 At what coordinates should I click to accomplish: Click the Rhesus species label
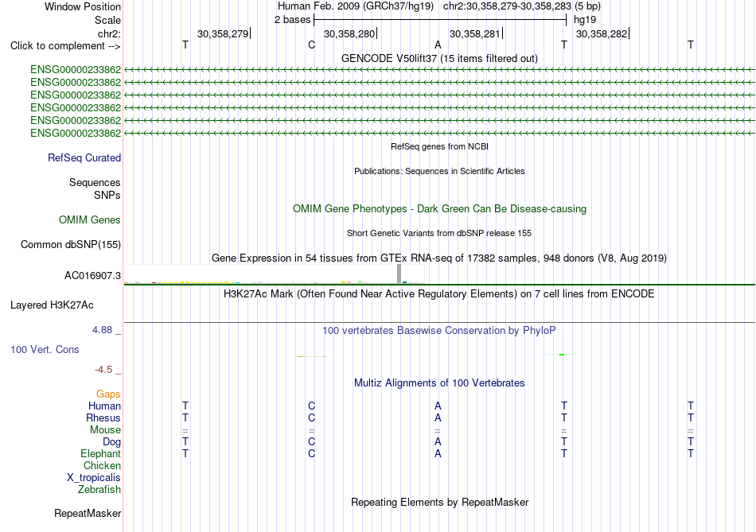103,417
